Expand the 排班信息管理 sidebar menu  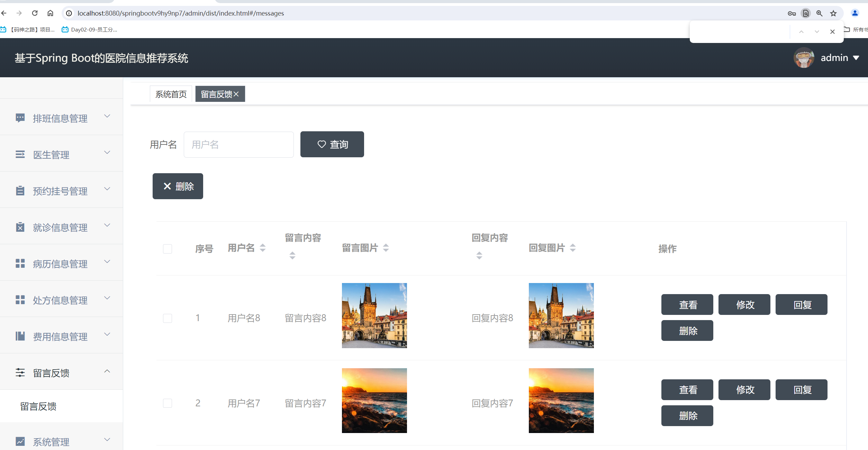pos(61,118)
